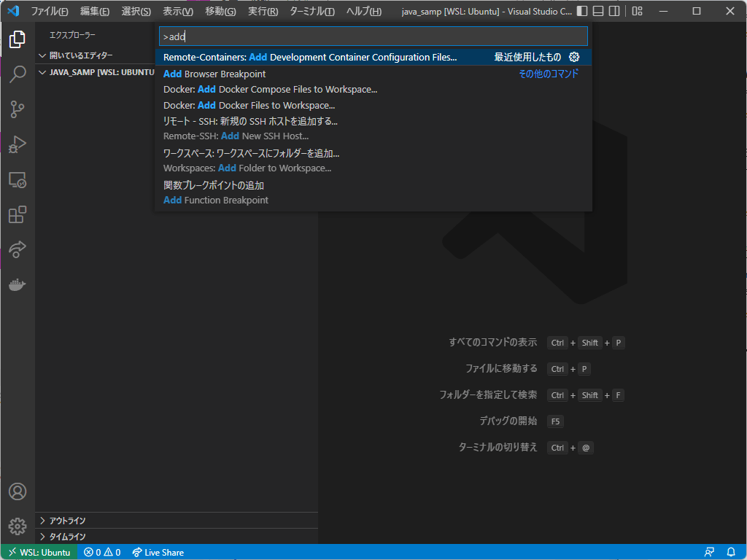Image resolution: width=747 pixels, height=560 pixels.
Task: Open the Search view icon
Action: click(18, 74)
